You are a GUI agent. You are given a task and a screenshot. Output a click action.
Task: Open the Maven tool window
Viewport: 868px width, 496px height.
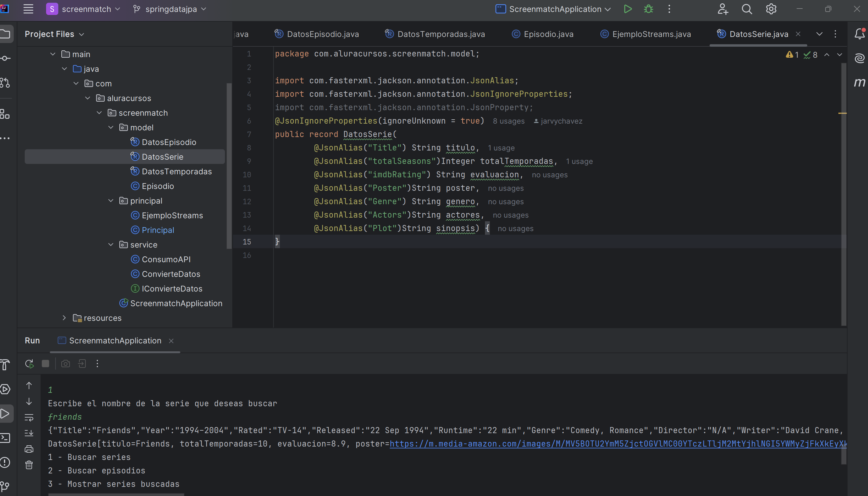(859, 82)
